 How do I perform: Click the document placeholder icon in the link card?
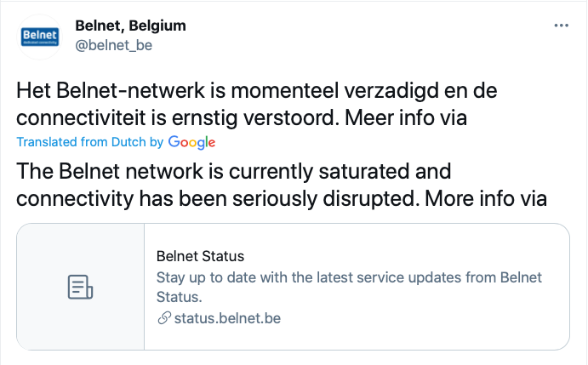pos(80,287)
